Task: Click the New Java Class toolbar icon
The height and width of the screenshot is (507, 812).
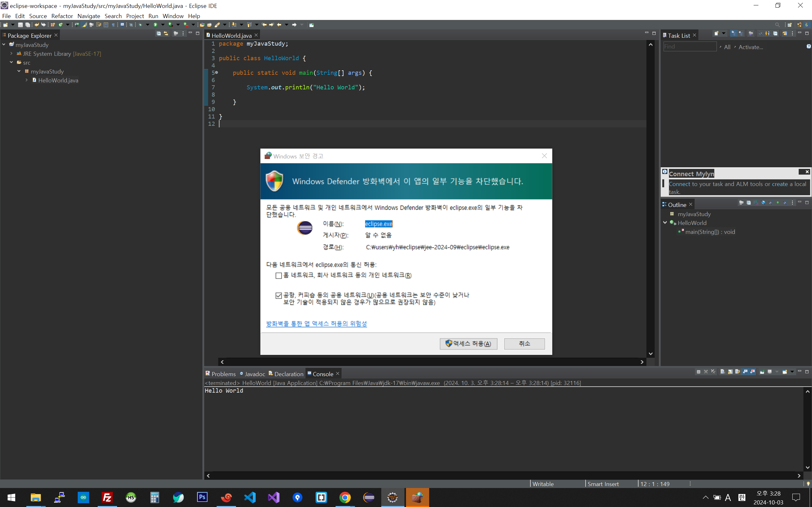Action: click(x=61, y=24)
